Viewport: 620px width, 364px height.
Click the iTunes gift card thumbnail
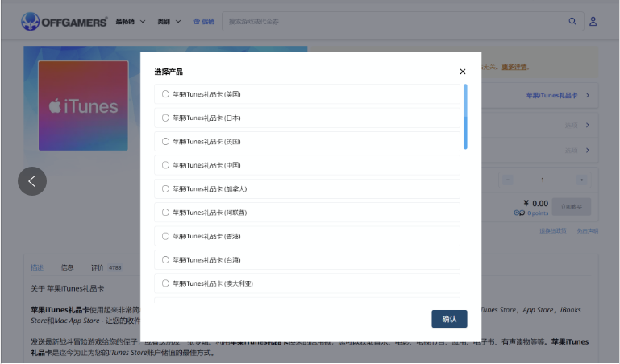(x=83, y=105)
